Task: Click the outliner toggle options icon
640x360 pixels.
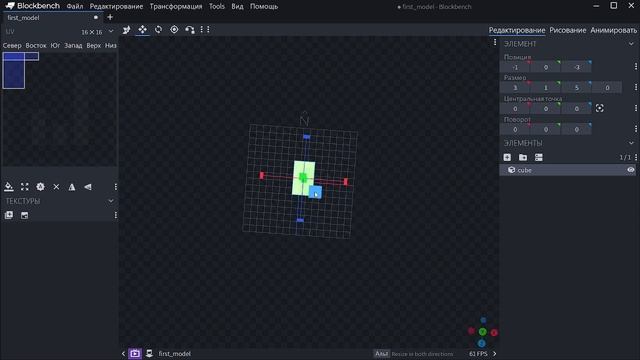Action: coord(539,157)
